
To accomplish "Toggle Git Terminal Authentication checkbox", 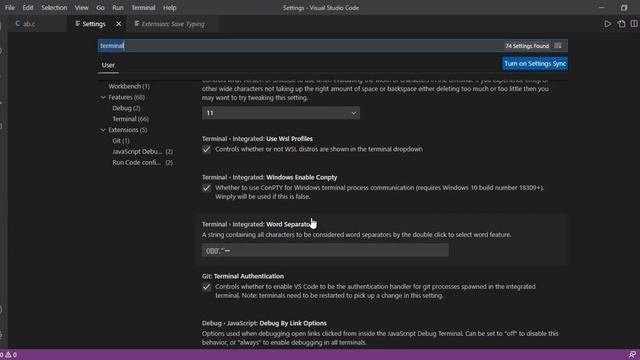I will point(207,287).
